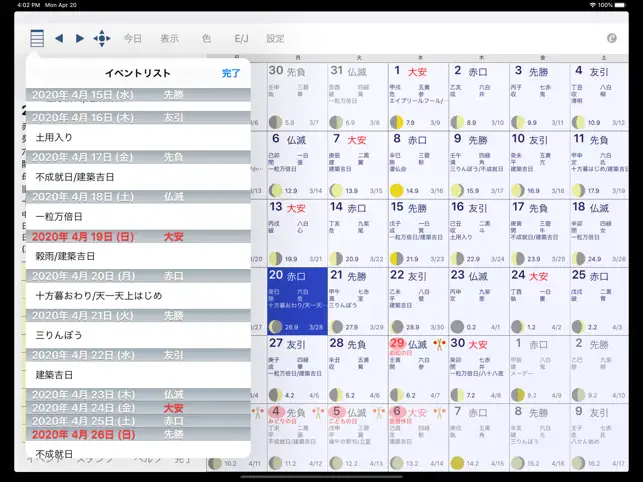Select calendar day 24 大安 cell
Screen dimensions: 643x482
(x=540, y=302)
